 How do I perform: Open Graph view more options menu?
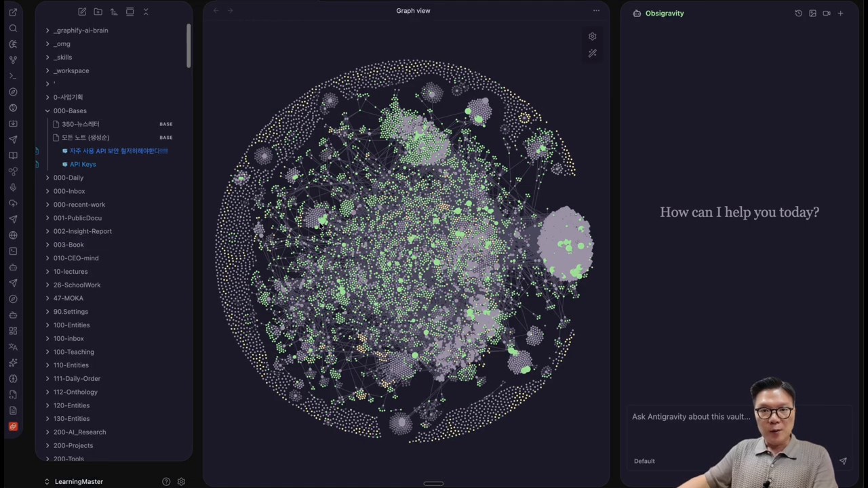[x=596, y=10]
